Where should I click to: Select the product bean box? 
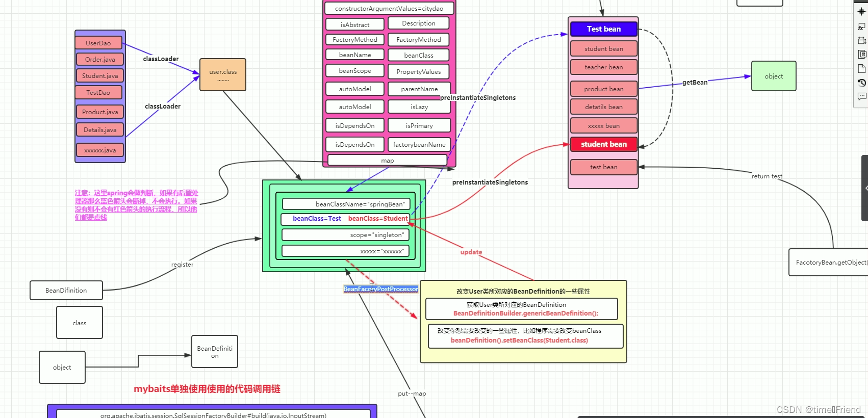click(x=604, y=89)
